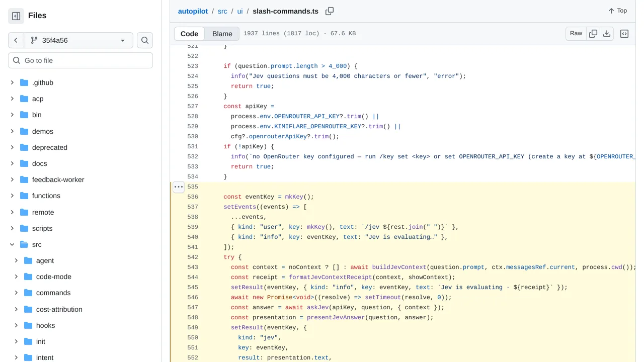Click the hooks folder icon
Screen dimensions: 644x362
click(x=28, y=325)
